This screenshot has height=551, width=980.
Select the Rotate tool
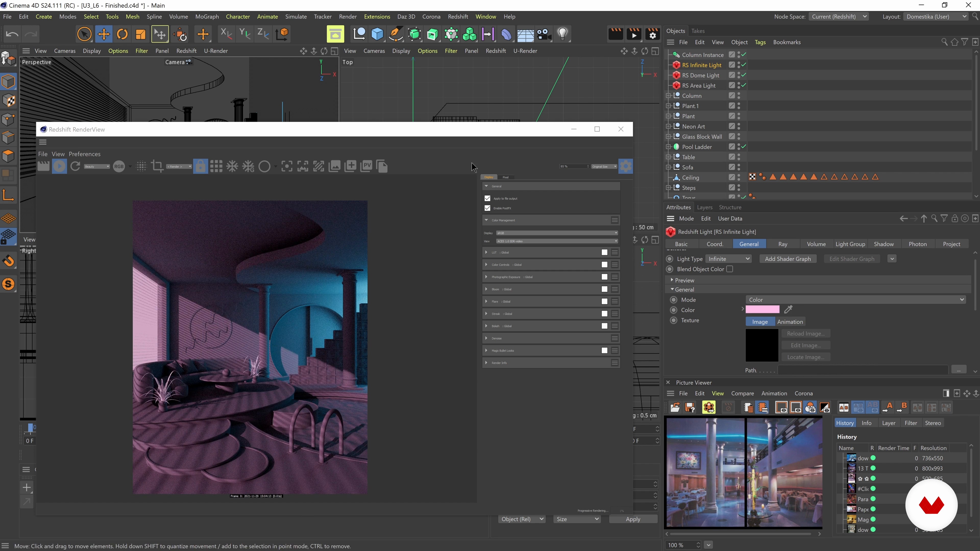coord(122,34)
